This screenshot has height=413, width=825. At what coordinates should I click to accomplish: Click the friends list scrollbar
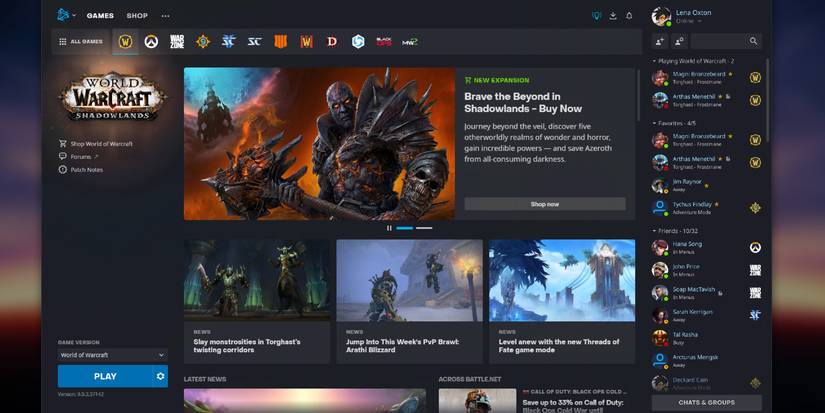coord(767,100)
